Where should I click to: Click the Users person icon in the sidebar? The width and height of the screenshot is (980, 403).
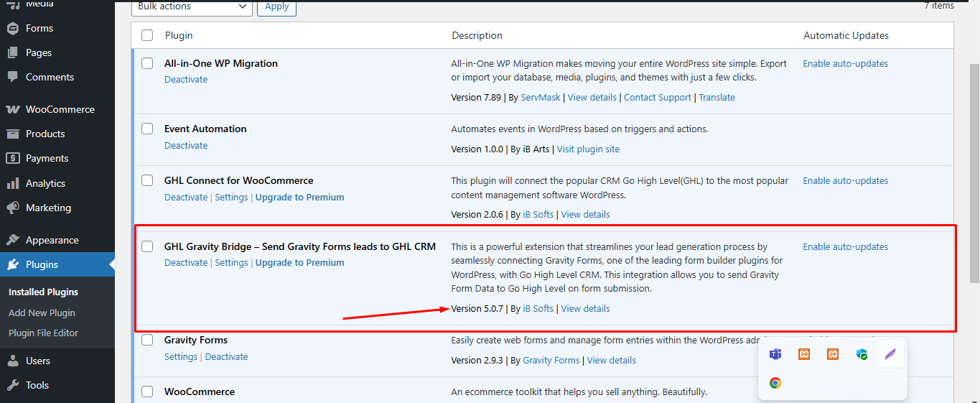13,361
